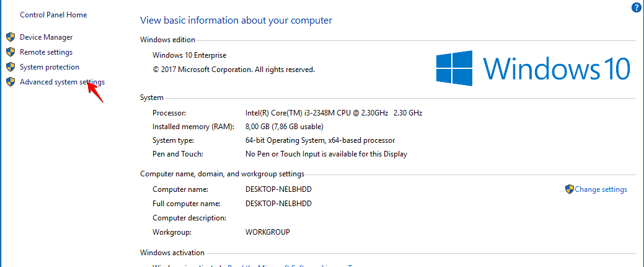644x267 pixels.
Task: Open the System protection link
Action: [x=50, y=67]
